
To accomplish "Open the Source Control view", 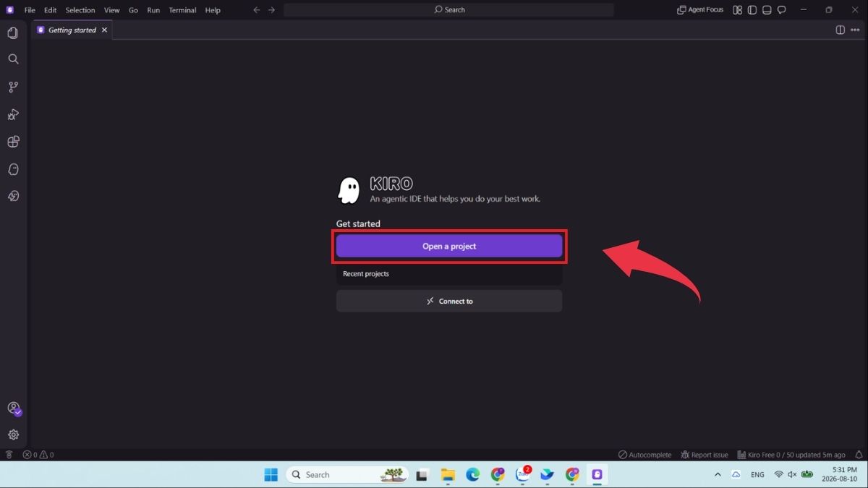I will point(13,87).
